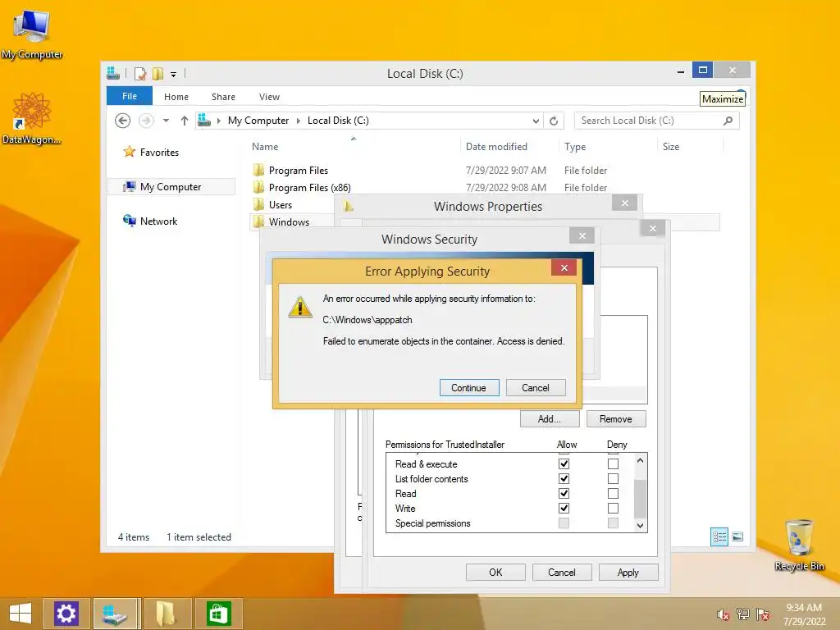Click Cancel in the permissions dialog
This screenshot has height=630, width=840.
(x=562, y=572)
